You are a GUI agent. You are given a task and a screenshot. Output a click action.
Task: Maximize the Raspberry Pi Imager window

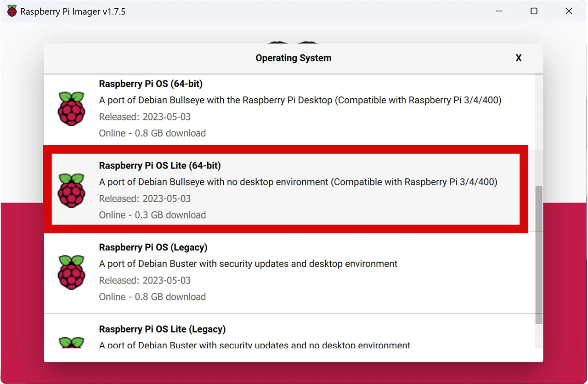click(x=534, y=11)
